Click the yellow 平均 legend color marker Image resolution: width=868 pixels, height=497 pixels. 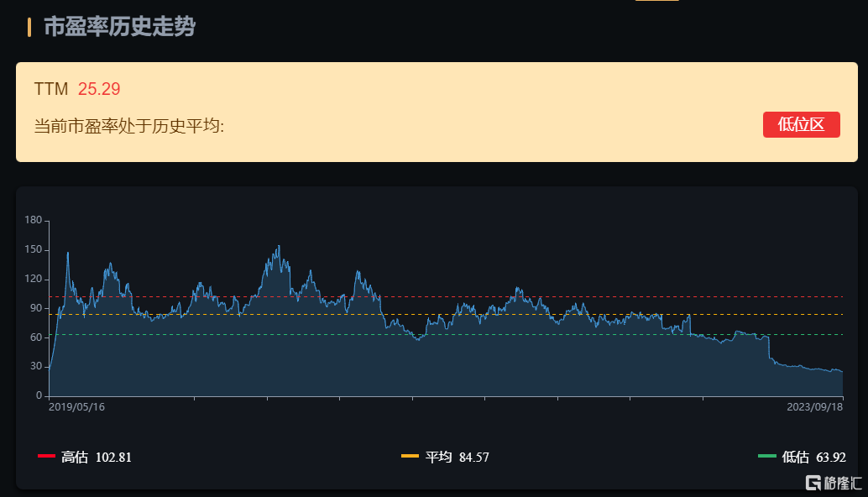(x=410, y=456)
